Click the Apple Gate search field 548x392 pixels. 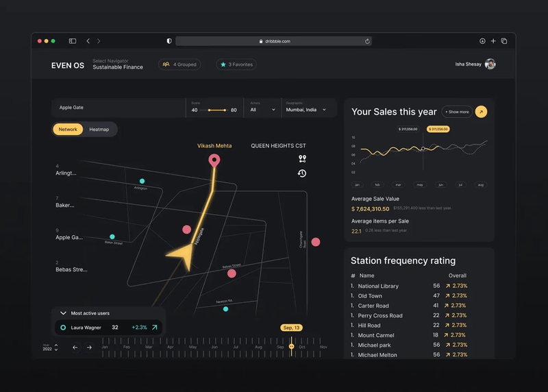tap(119, 108)
